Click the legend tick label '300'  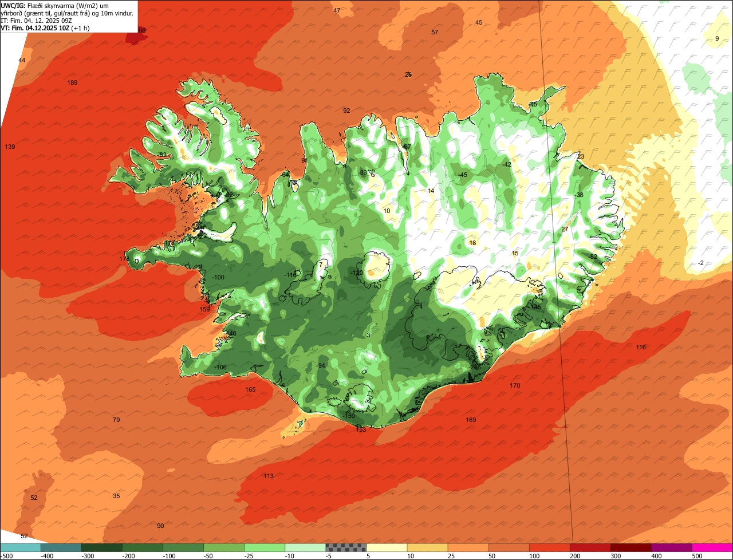[616, 556]
